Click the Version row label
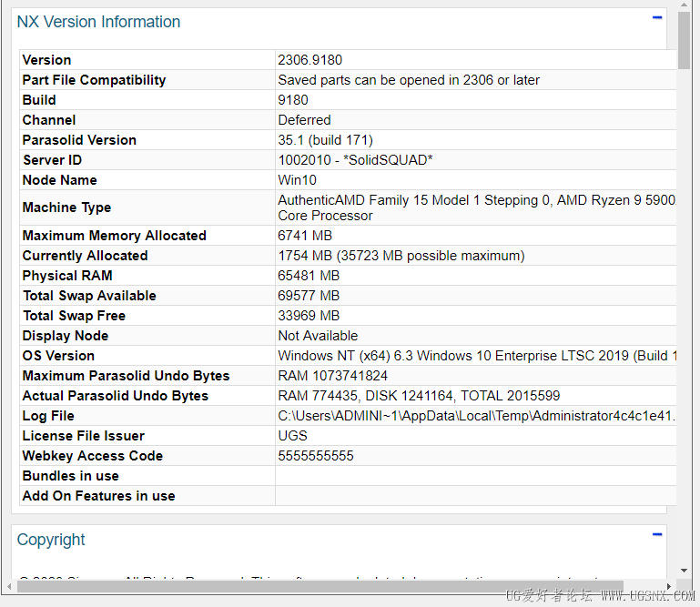700x607 pixels. (x=46, y=60)
